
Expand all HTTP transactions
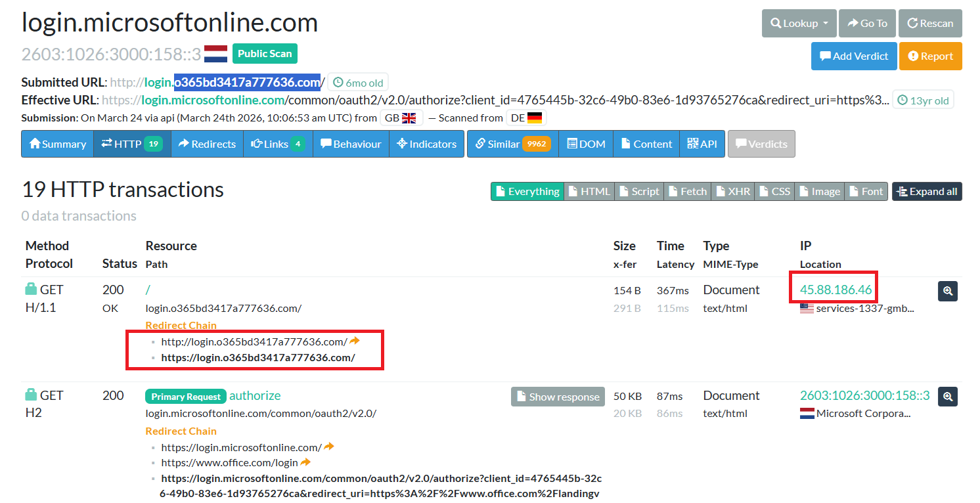(927, 191)
